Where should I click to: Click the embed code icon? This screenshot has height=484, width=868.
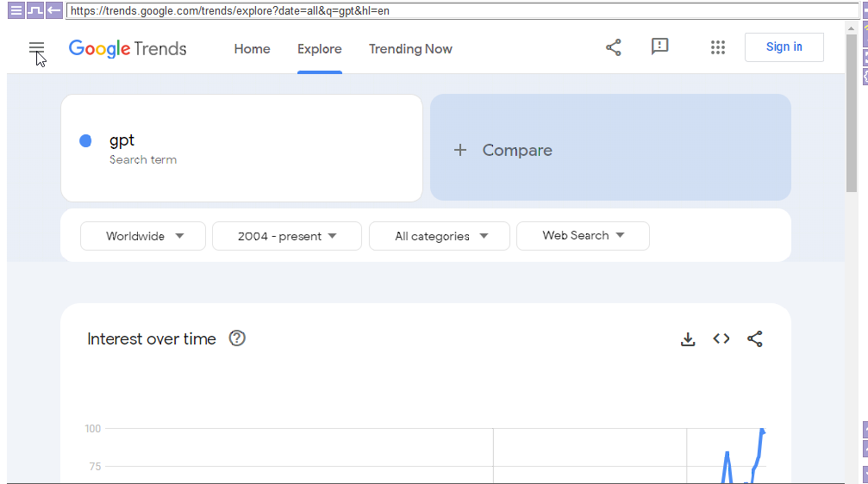click(721, 339)
